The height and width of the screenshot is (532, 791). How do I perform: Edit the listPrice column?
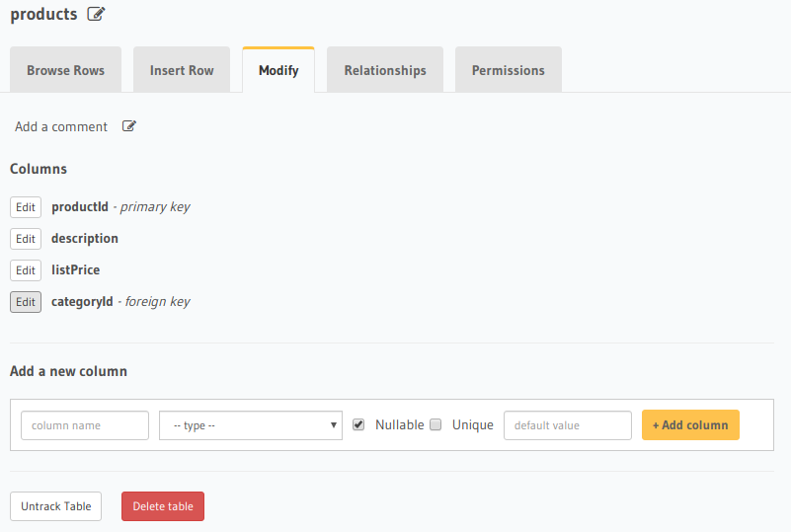(x=26, y=270)
